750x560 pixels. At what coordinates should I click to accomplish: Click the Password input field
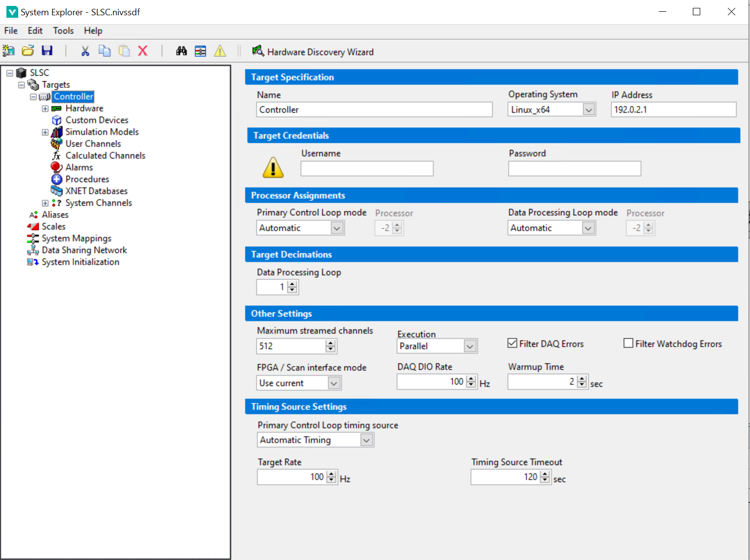(575, 168)
